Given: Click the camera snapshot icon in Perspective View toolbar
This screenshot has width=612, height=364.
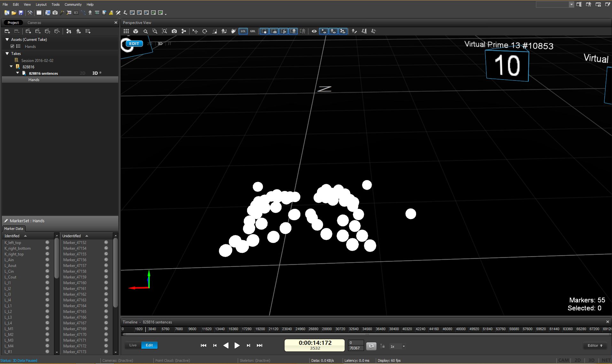Looking at the screenshot, I should pos(174,31).
